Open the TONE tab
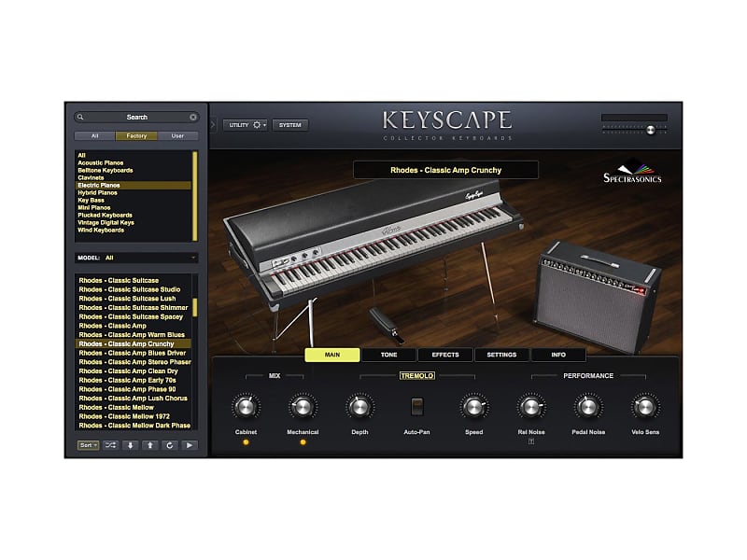Viewport: 747px width, 560px height. [x=388, y=355]
